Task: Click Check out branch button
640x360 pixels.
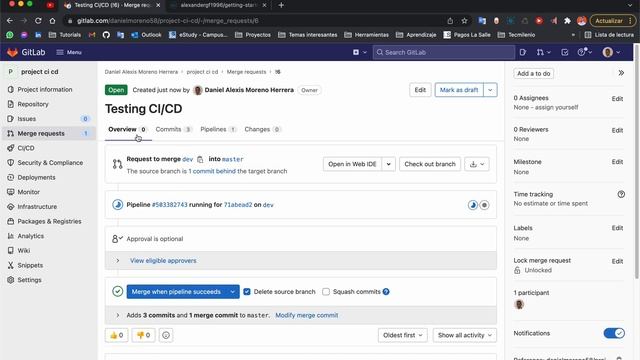Action: point(430,164)
